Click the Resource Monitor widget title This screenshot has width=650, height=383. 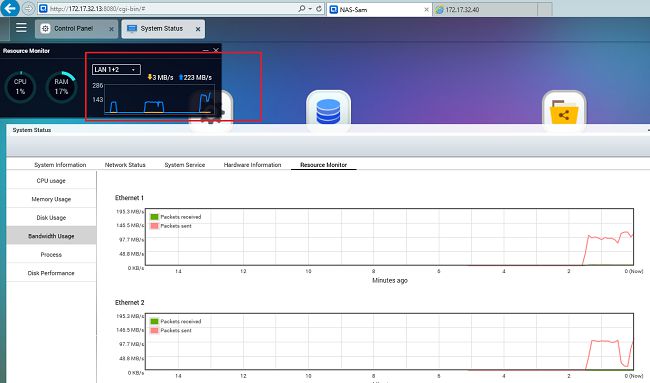point(26,51)
